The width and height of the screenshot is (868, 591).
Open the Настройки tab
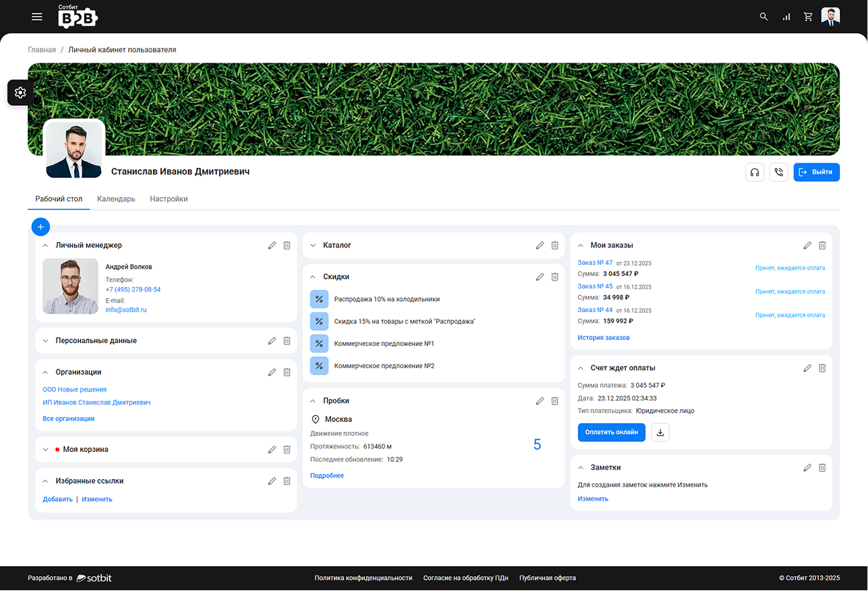[168, 199]
